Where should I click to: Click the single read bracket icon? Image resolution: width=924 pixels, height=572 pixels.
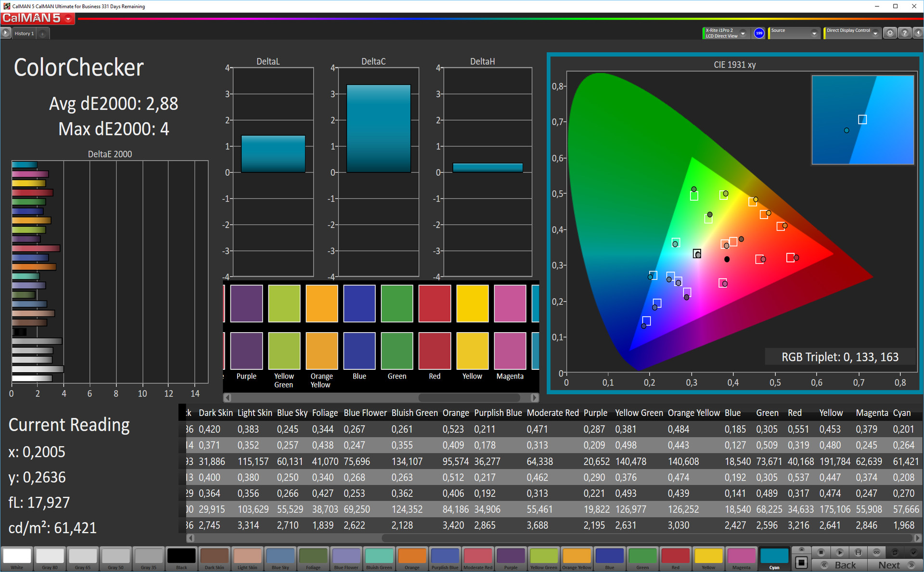pyautogui.click(x=858, y=552)
